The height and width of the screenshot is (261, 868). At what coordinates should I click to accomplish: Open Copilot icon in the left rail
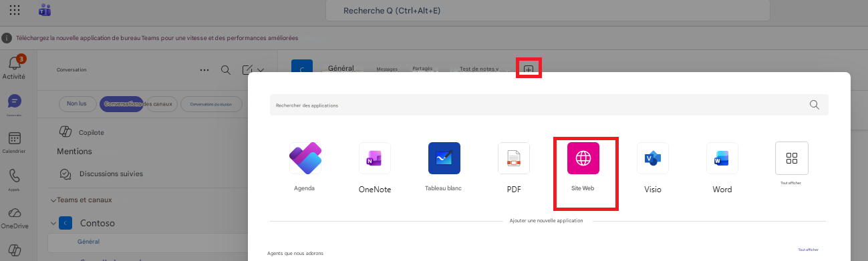click(14, 251)
